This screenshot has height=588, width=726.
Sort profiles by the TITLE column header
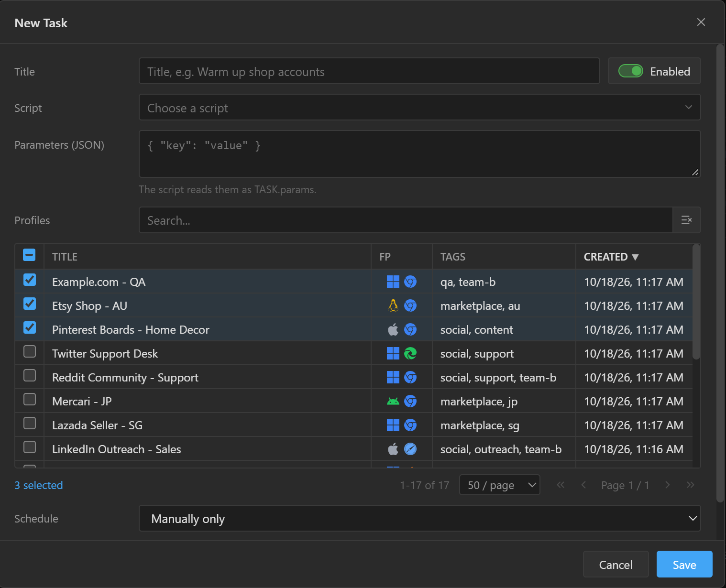point(65,257)
